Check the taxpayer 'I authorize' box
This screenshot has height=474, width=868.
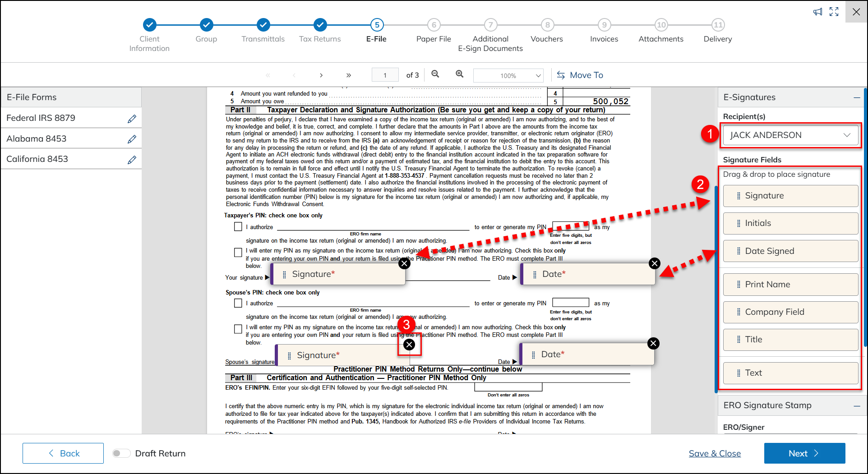coord(238,227)
